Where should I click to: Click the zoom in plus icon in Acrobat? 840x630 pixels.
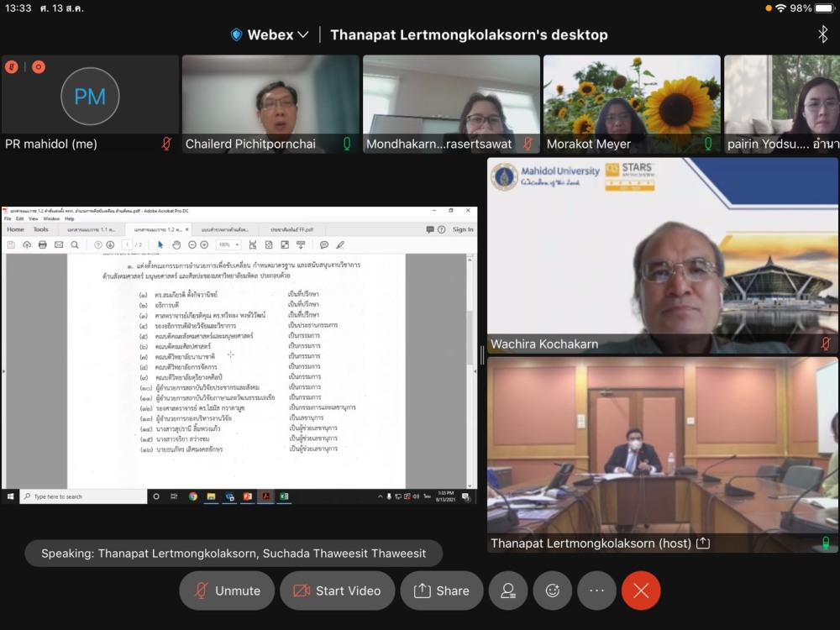pos(204,244)
